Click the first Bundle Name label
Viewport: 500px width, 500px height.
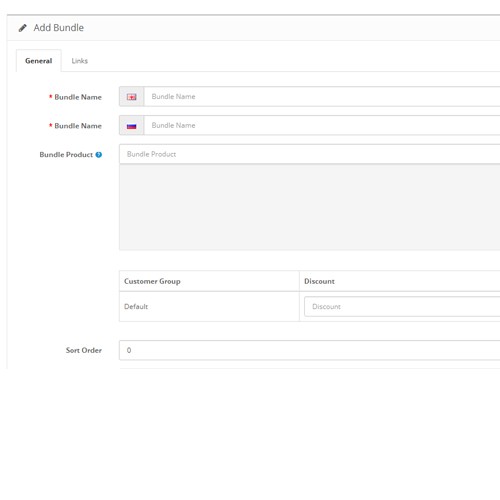click(x=78, y=97)
